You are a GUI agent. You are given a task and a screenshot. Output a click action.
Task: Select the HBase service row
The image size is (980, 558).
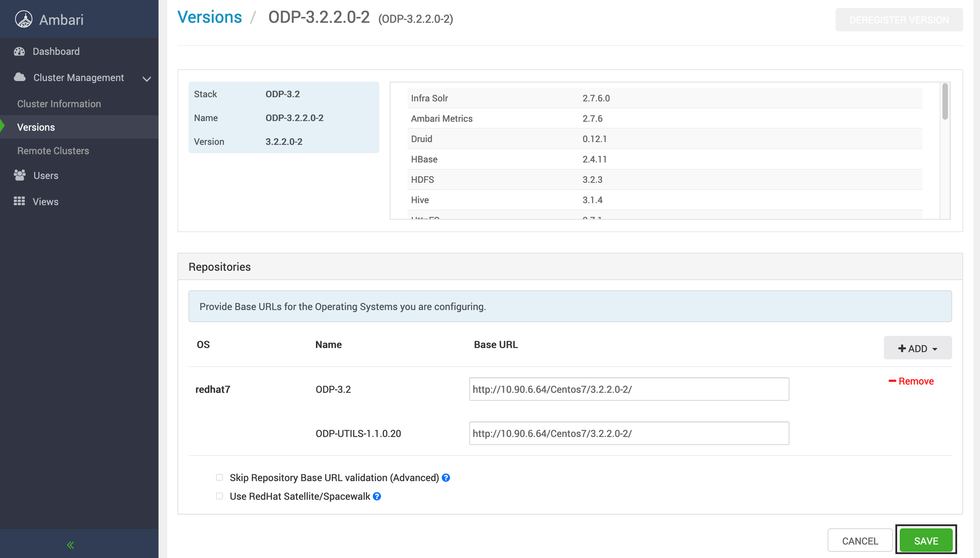tap(664, 159)
